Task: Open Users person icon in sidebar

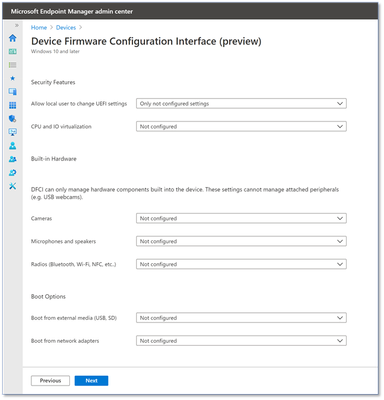Action: point(13,146)
